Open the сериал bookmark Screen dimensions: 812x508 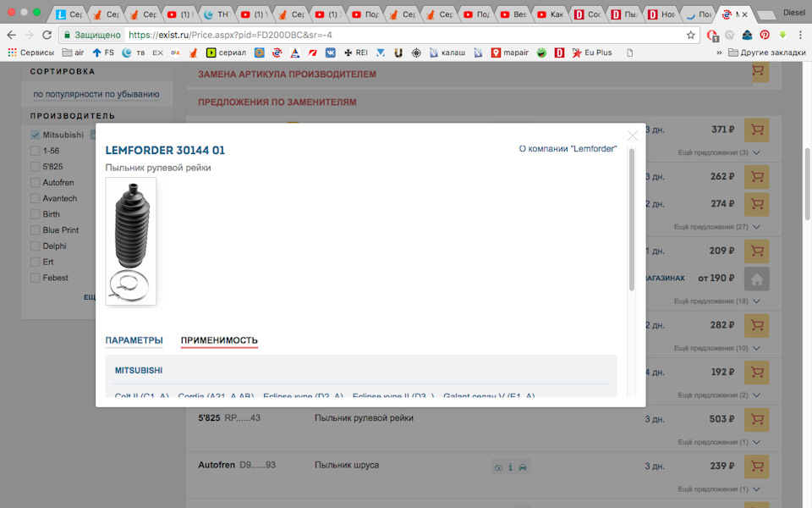(226, 52)
